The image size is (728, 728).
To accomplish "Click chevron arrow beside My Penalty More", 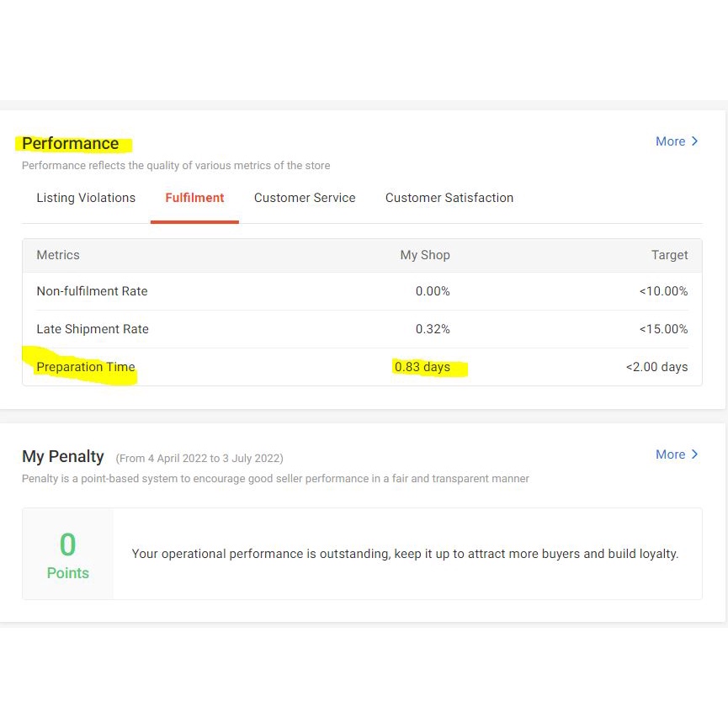I will tap(695, 454).
